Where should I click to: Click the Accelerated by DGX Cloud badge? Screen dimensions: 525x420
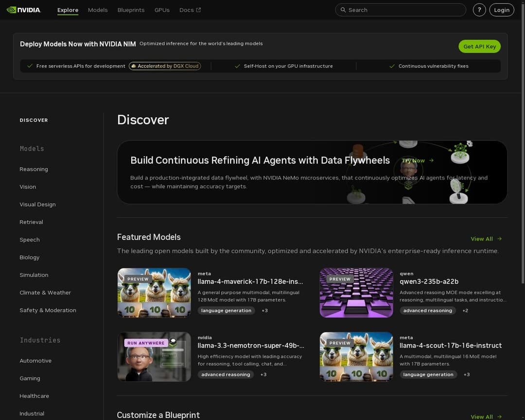(x=165, y=66)
